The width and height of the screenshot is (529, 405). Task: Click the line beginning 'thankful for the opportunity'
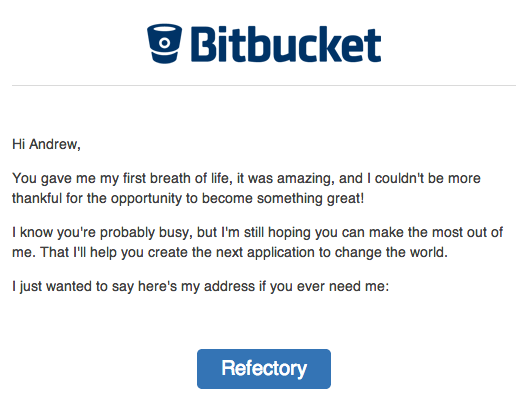point(188,198)
